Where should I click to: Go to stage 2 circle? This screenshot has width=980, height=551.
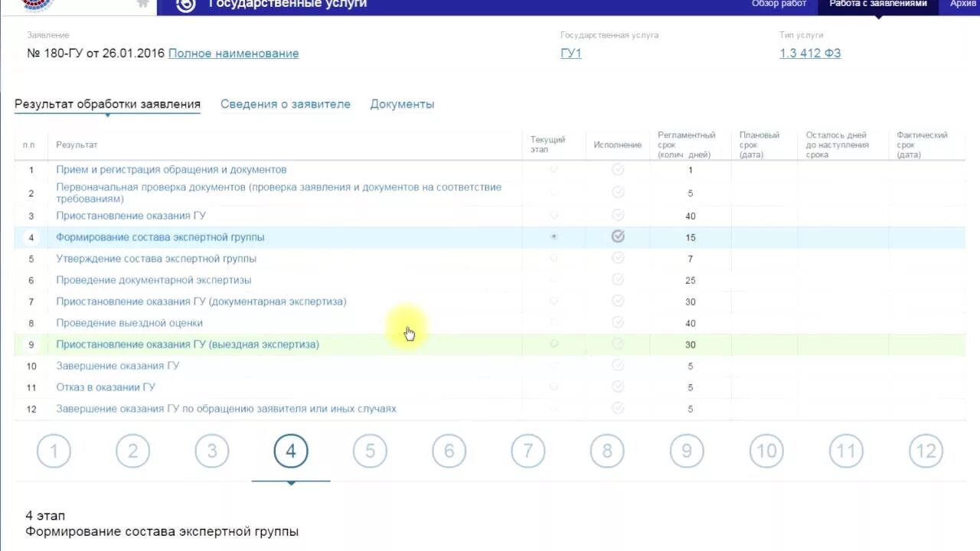[x=132, y=452]
